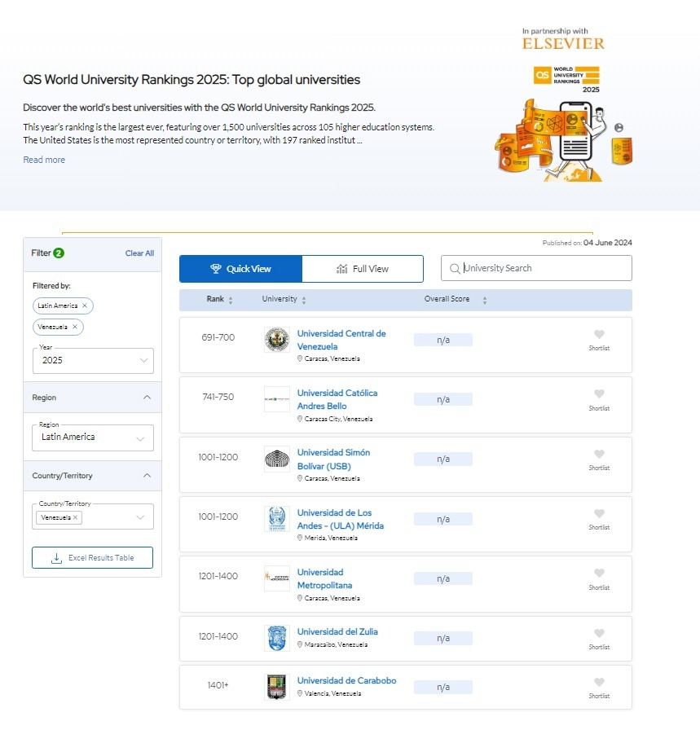Download Excel Results Table
This screenshot has width=700, height=743.
[x=92, y=558]
